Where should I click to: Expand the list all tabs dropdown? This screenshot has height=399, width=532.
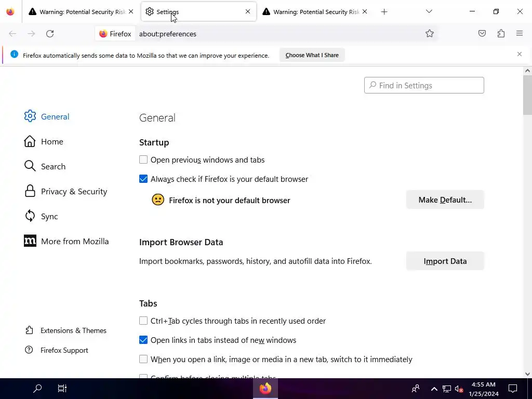(x=429, y=11)
